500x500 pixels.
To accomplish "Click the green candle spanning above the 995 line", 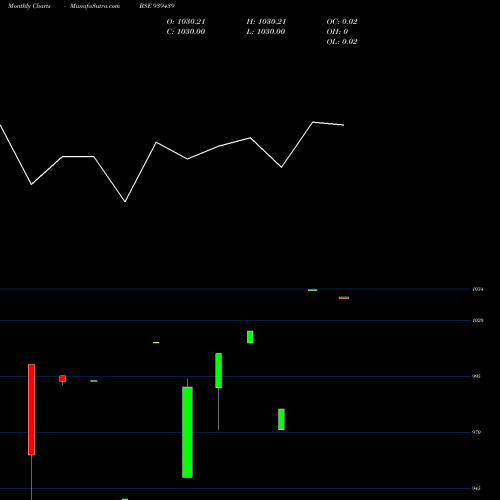I will (219, 370).
